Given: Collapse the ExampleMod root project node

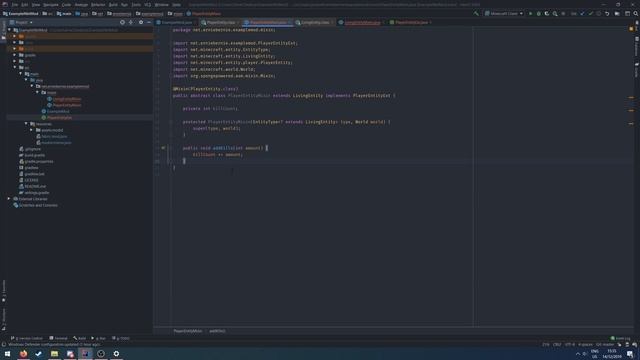Looking at the screenshot, I should [9, 30].
